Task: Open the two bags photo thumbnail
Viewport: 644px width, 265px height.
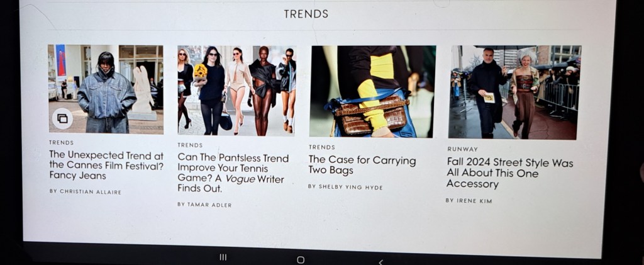Action: click(372, 91)
